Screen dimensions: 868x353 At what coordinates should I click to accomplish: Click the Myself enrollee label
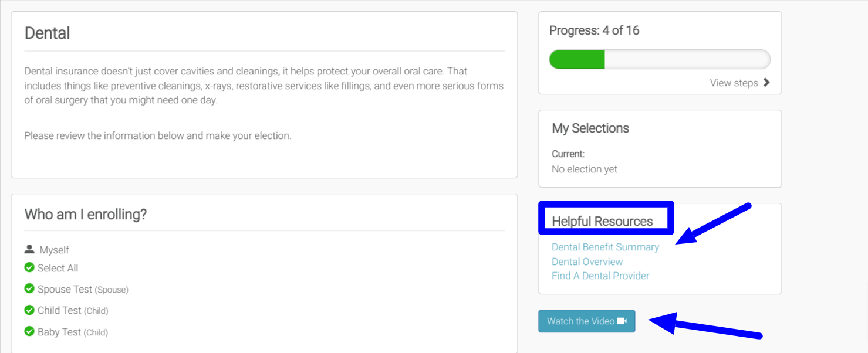(54, 250)
